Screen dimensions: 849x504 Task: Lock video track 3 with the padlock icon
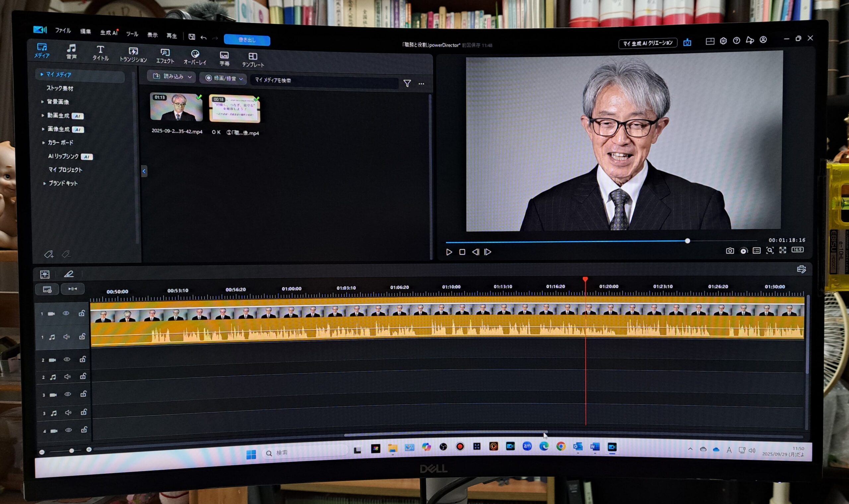point(83,394)
